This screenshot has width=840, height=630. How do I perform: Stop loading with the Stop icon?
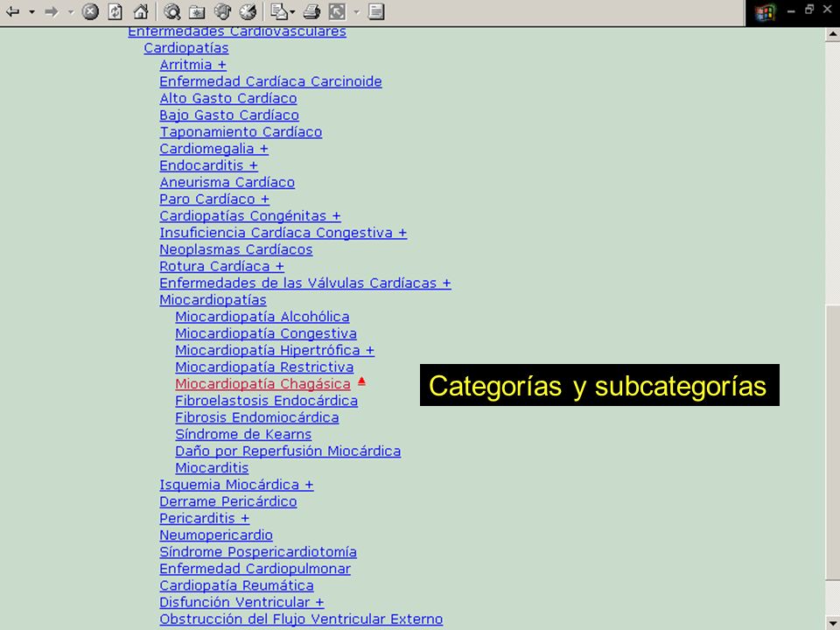[90, 11]
